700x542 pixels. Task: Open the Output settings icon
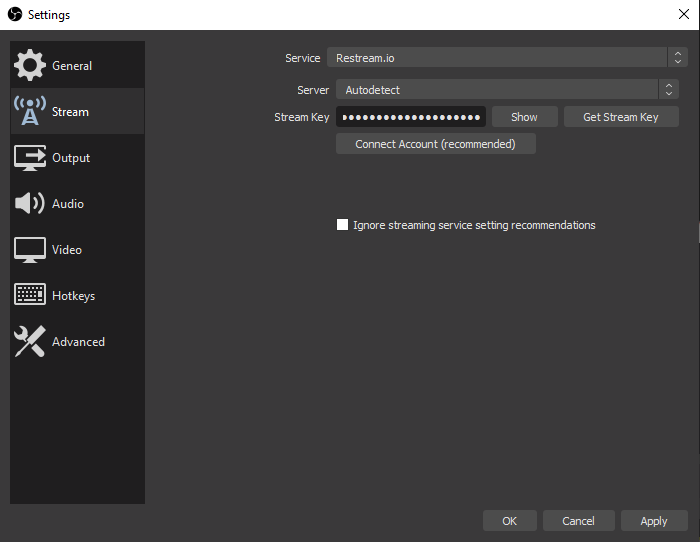tap(29, 158)
